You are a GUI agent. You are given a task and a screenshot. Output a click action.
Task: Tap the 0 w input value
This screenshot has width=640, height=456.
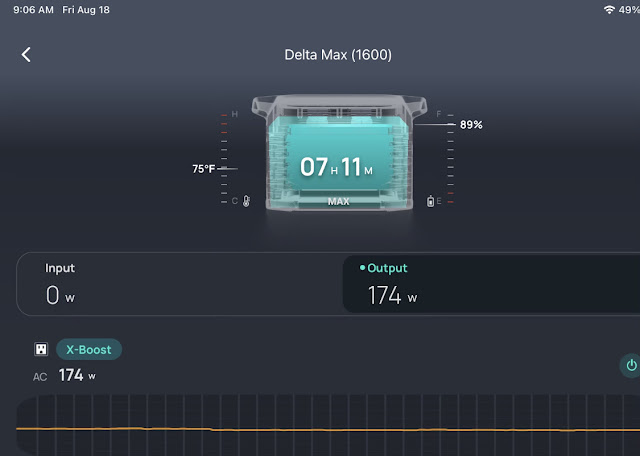tap(60, 295)
